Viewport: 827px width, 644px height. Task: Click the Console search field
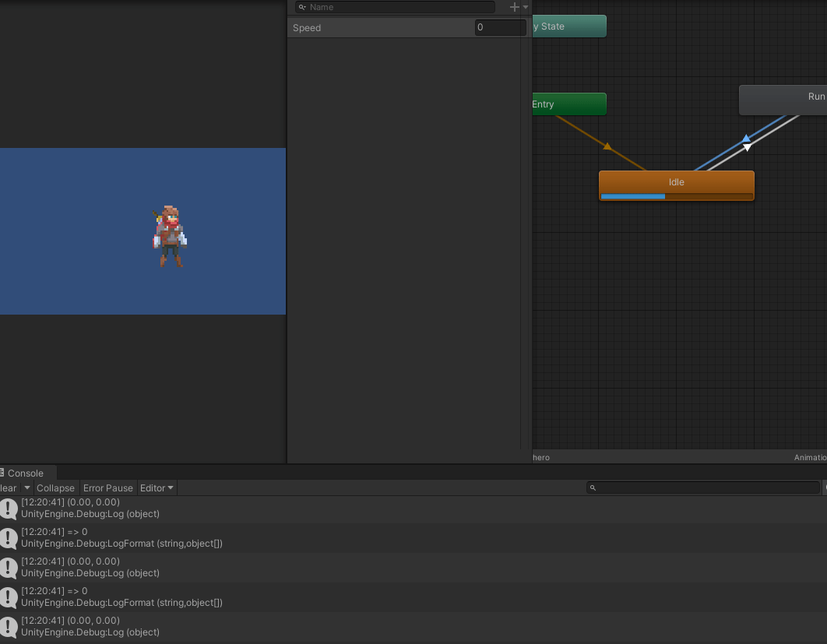tap(703, 488)
